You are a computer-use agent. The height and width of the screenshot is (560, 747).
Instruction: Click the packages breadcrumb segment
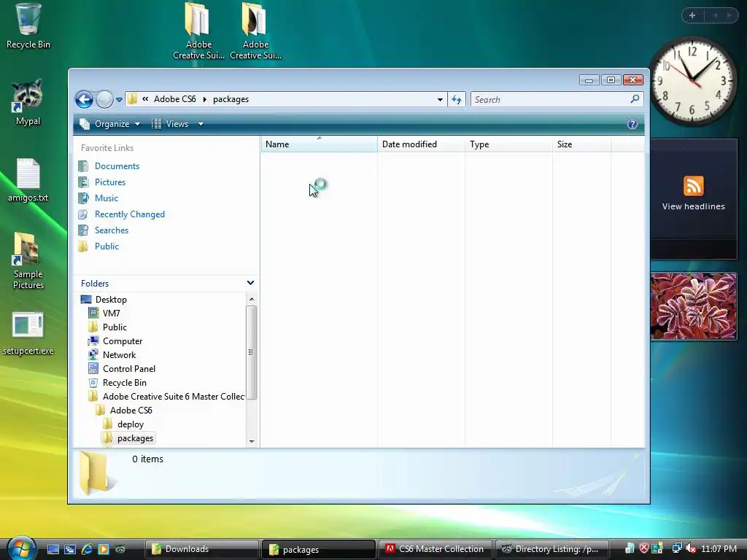231,99
